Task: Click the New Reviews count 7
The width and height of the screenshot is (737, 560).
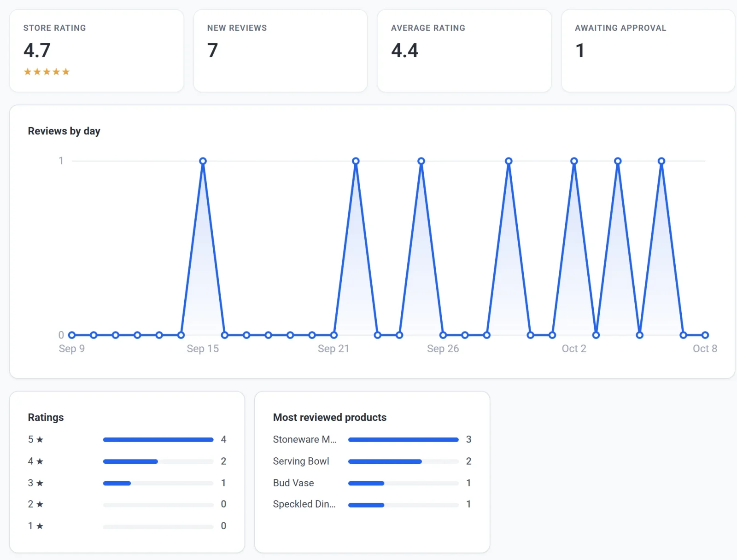Action: coord(212,50)
